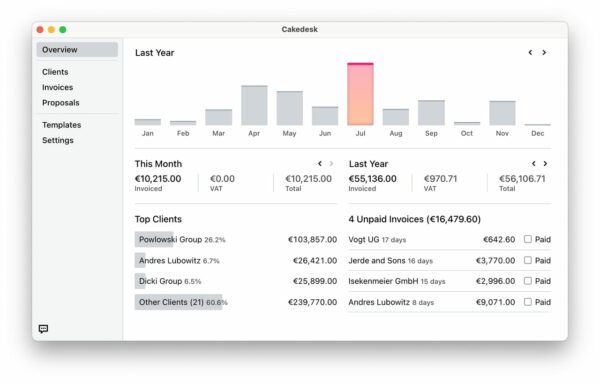The image size is (600, 383).
Task: Click the €25,899.00 client amount
Action: coord(315,281)
